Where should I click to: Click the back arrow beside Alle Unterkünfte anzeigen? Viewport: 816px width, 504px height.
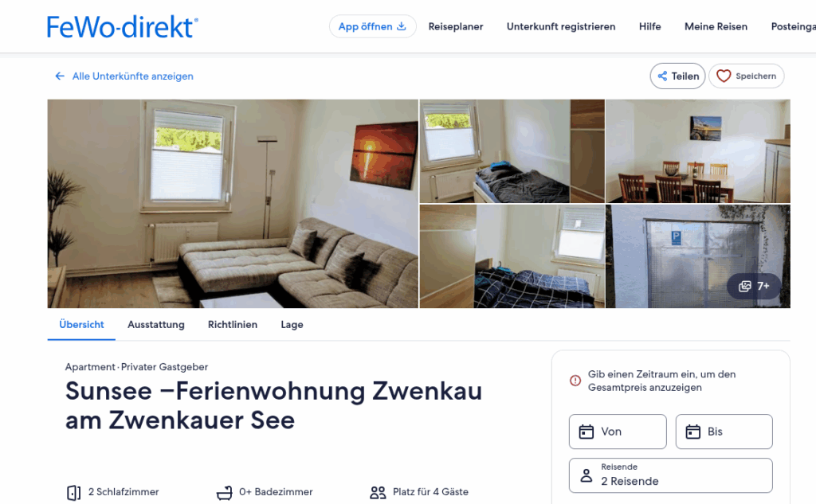tap(60, 76)
